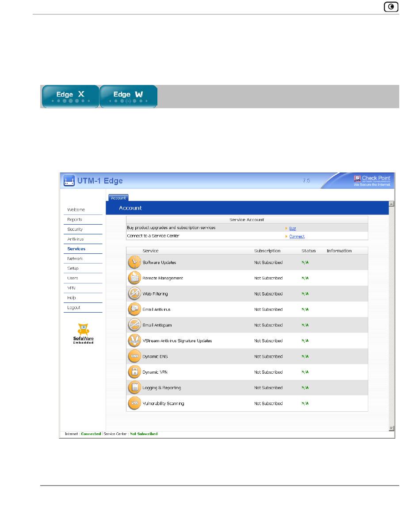Viewport: 420px width, 520px height.
Task: Click the Software Updates Not Subscribed cell
Action: [x=268, y=262]
